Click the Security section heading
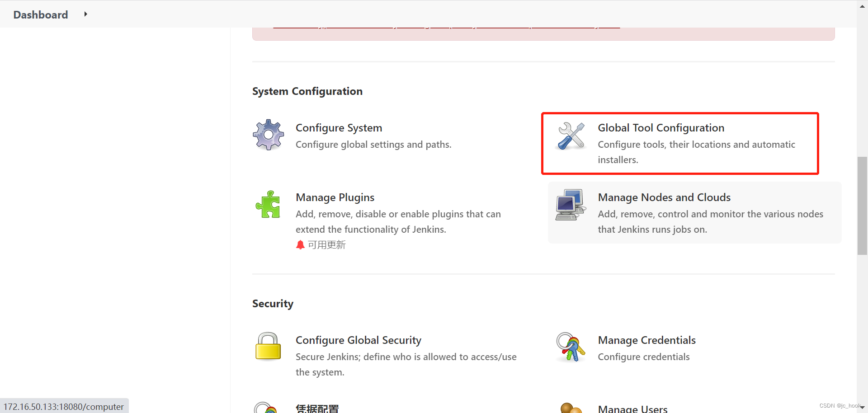Viewport: 868px width, 413px height. click(x=273, y=304)
